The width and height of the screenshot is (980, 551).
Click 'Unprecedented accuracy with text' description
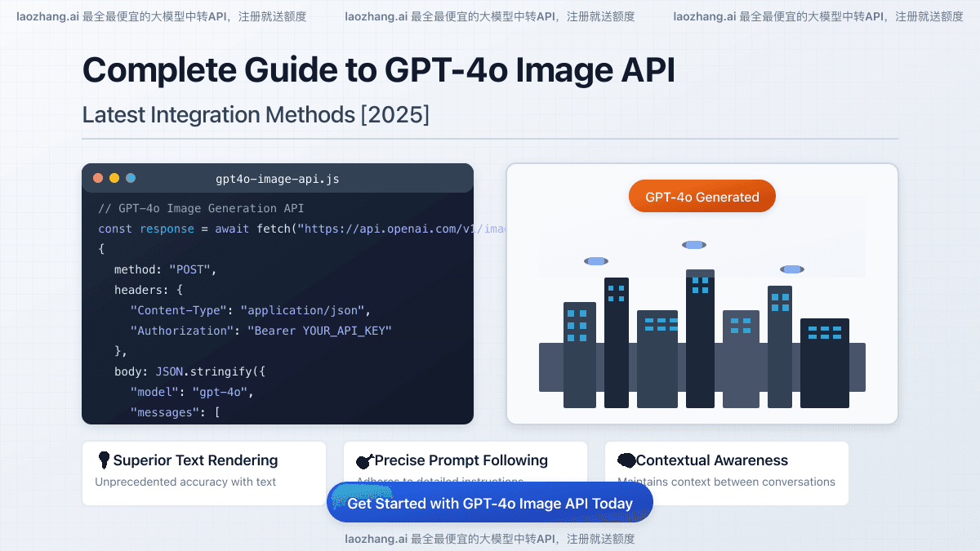coord(185,482)
